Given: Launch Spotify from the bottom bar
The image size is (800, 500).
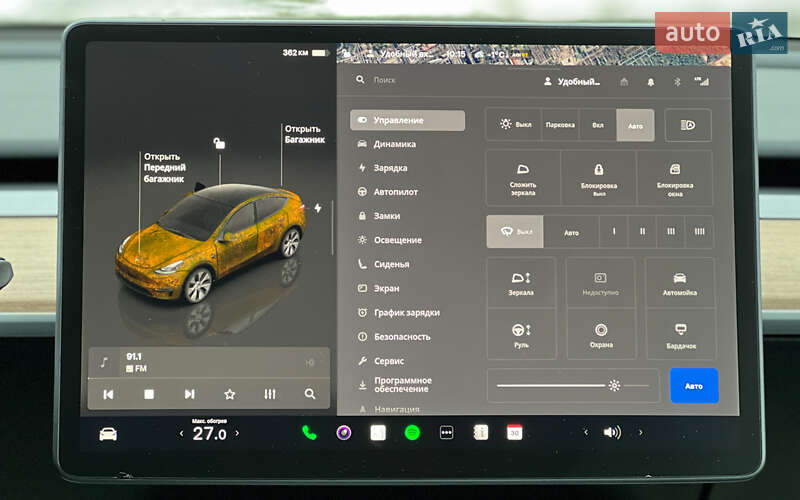Looking at the screenshot, I should tap(412, 433).
